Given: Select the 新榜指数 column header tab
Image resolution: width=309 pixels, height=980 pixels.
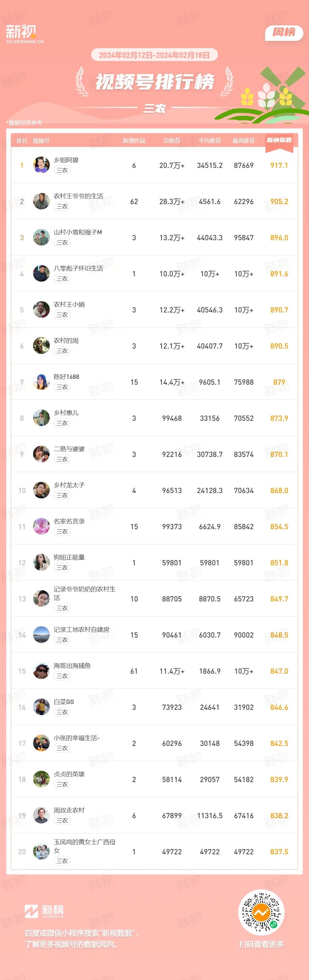Looking at the screenshot, I should pos(279,141).
